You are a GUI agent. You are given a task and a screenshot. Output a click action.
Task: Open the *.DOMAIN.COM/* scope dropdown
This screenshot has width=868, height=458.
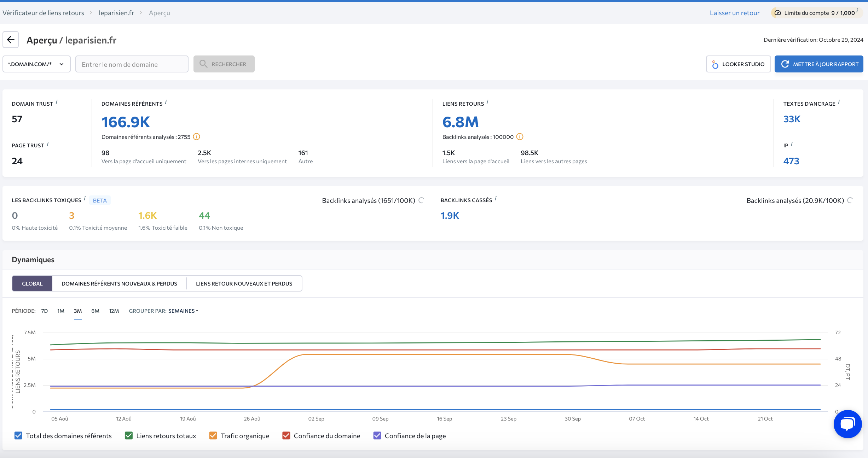pyautogui.click(x=36, y=64)
